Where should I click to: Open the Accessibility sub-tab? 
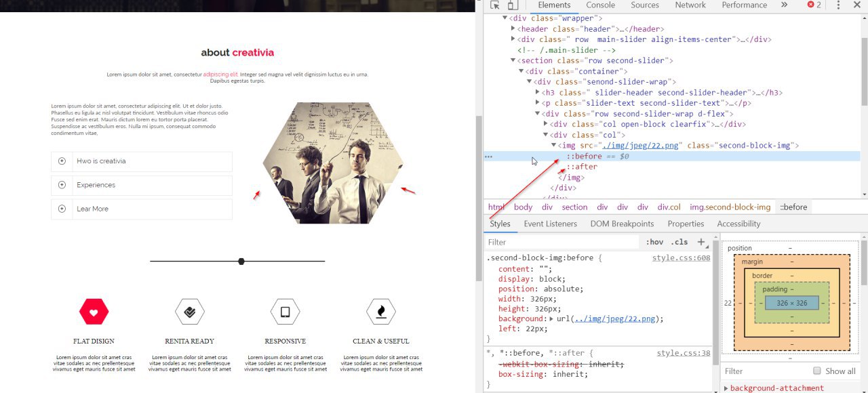(738, 224)
